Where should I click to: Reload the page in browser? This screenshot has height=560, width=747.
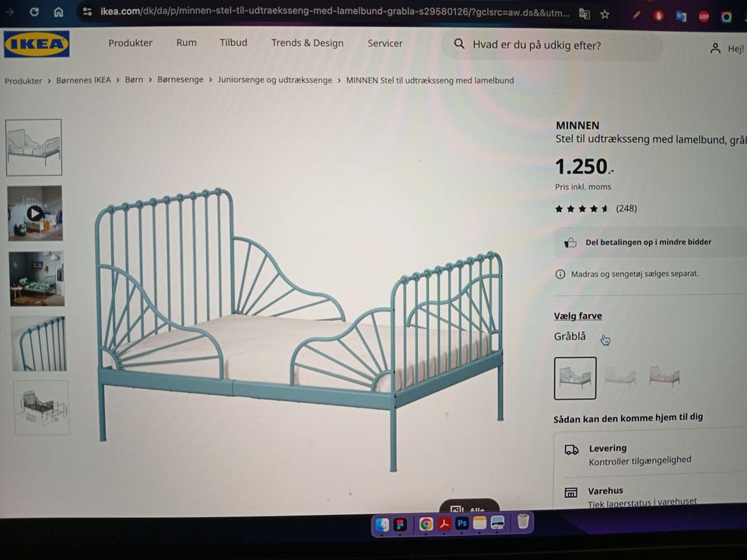(x=34, y=12)
